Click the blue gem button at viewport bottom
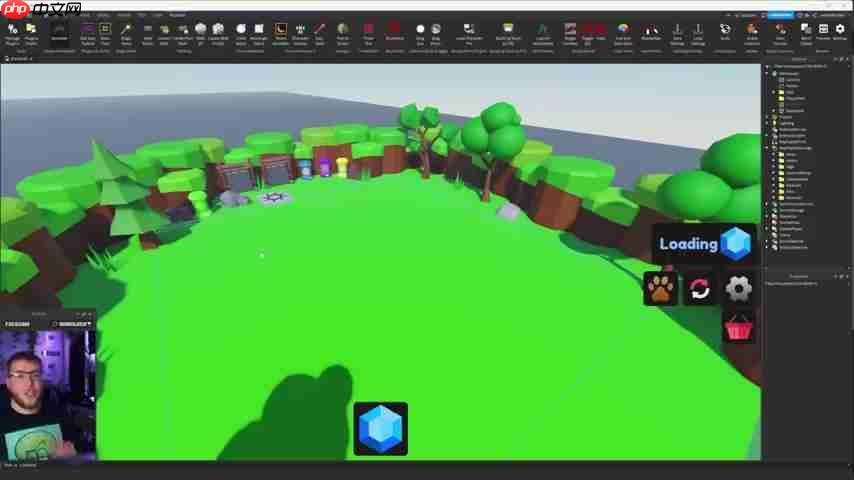Image resolution: width=854 pixels, height=480 pixels. (x=381, y=429)
